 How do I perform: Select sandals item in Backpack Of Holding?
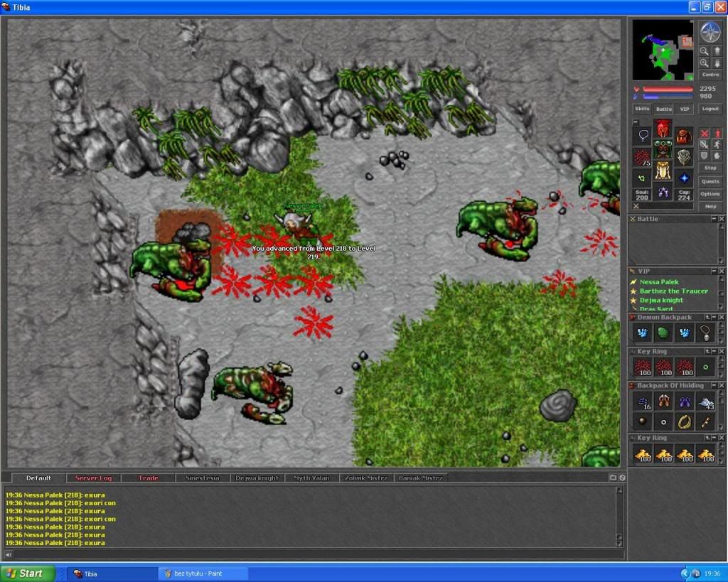click(663, 401)
